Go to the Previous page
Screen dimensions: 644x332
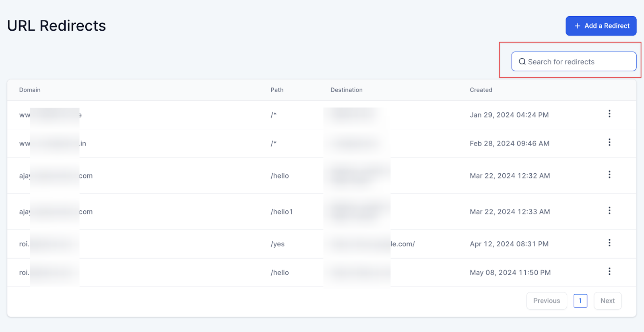[546, 301]
